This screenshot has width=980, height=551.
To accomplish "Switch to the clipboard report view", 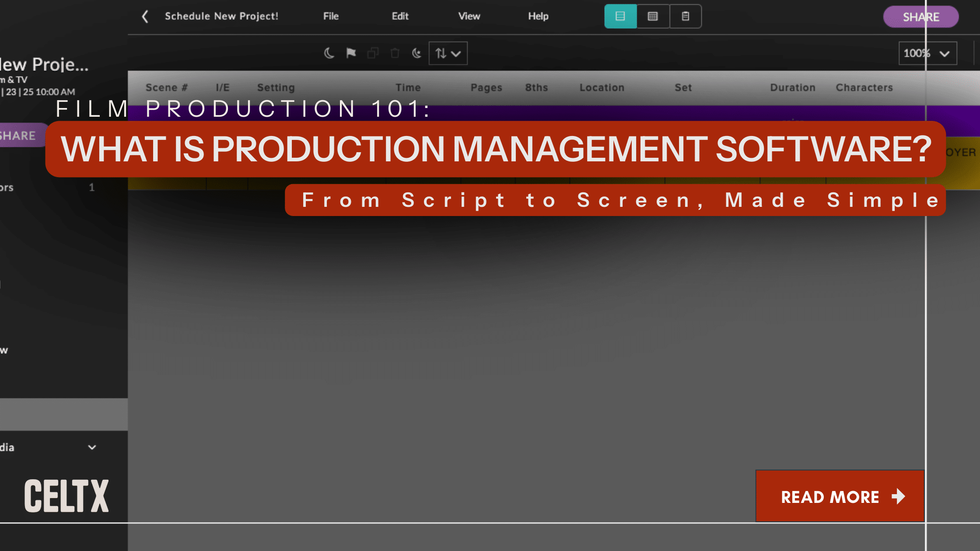I will click(686, 17).
